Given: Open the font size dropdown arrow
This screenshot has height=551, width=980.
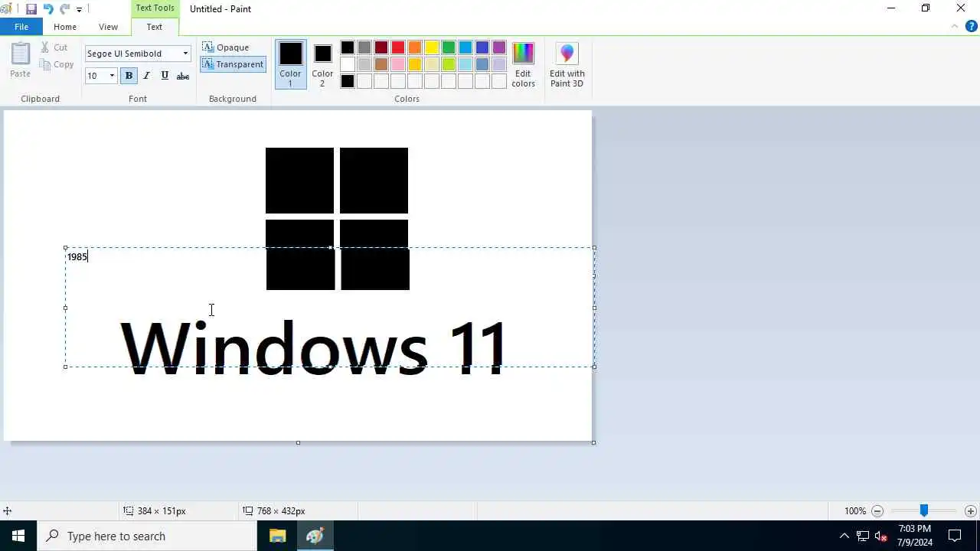Looking at the screenshot, I should point(112,76).
